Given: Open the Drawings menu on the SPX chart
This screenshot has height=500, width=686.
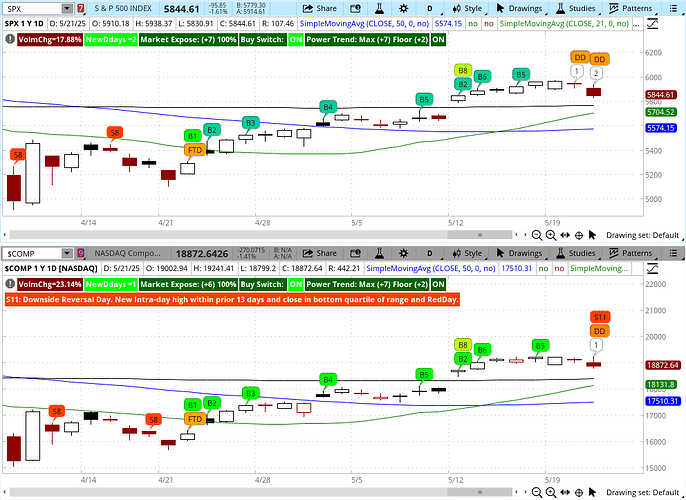Looking at the screenshot, I should [520, 8].
